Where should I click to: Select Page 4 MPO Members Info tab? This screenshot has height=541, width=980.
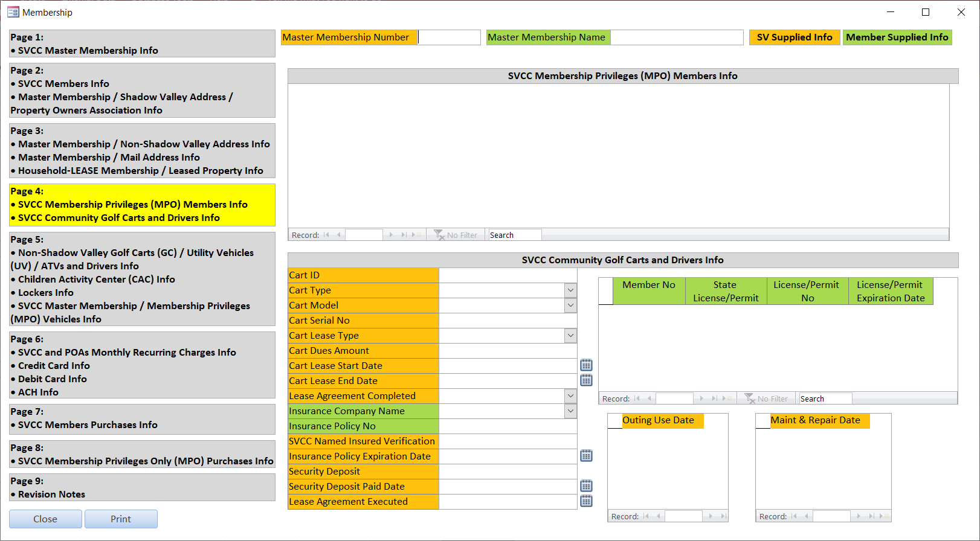[142, 205]
